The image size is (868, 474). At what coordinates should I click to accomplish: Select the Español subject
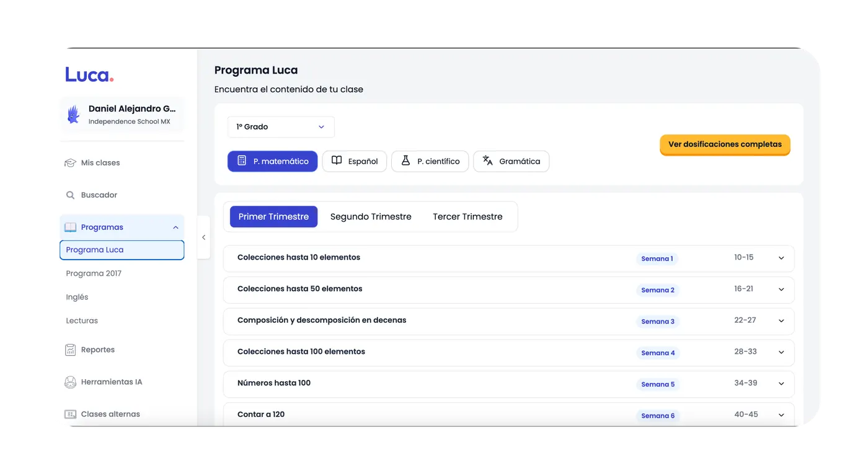(355, 161)
